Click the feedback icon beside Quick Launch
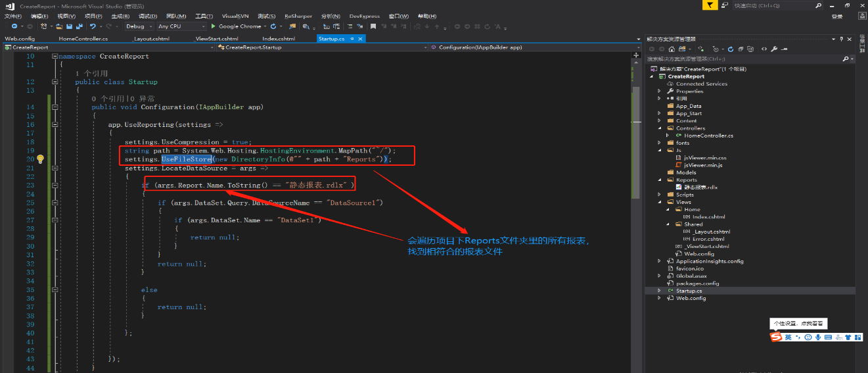Image resolution: width=868 pixels, height=373 pixels. tap(724, 5)
